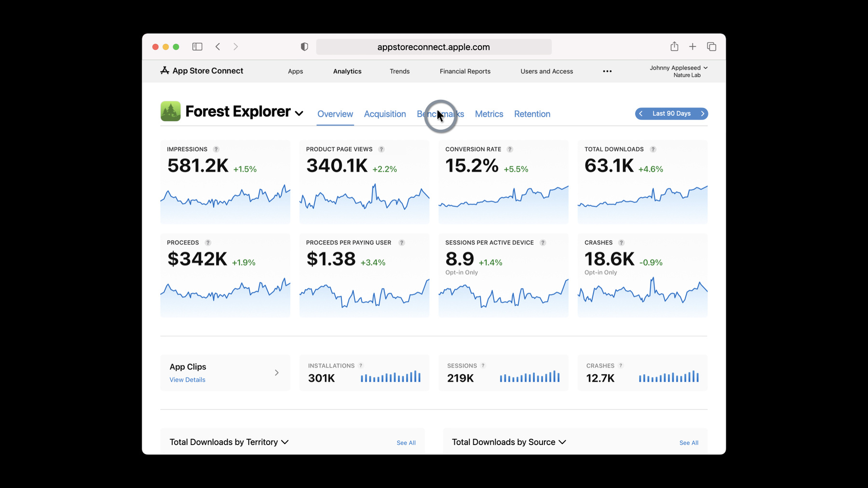Open Users and Access navigation item
This screenshot has width=868, height=488.
(x=547, y=71)
